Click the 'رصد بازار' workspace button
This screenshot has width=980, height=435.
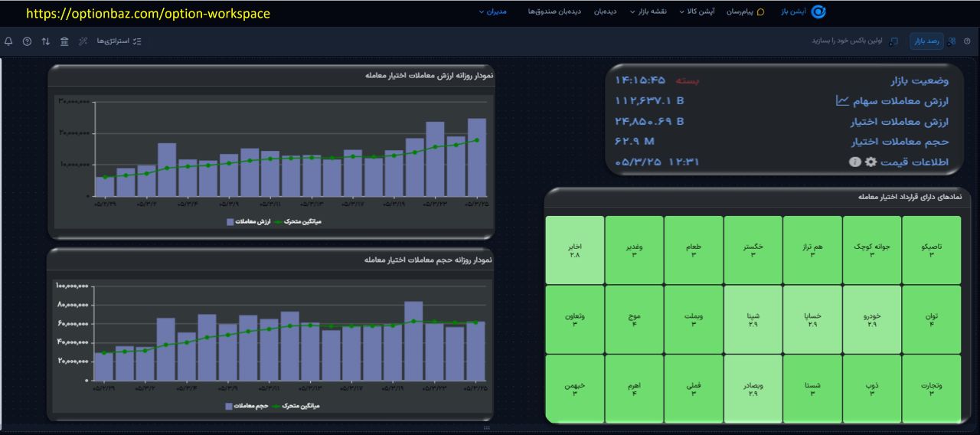coord(927,41)
